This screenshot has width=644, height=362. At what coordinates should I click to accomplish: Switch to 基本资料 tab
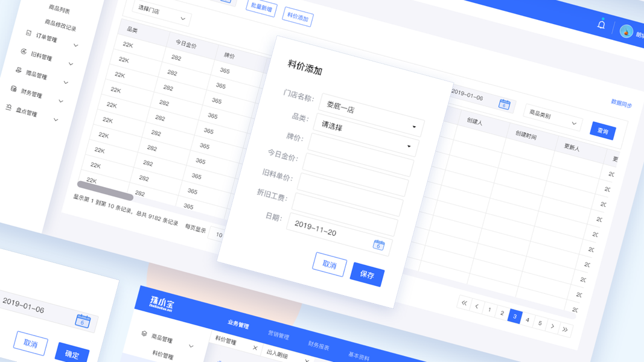(359, 356)
